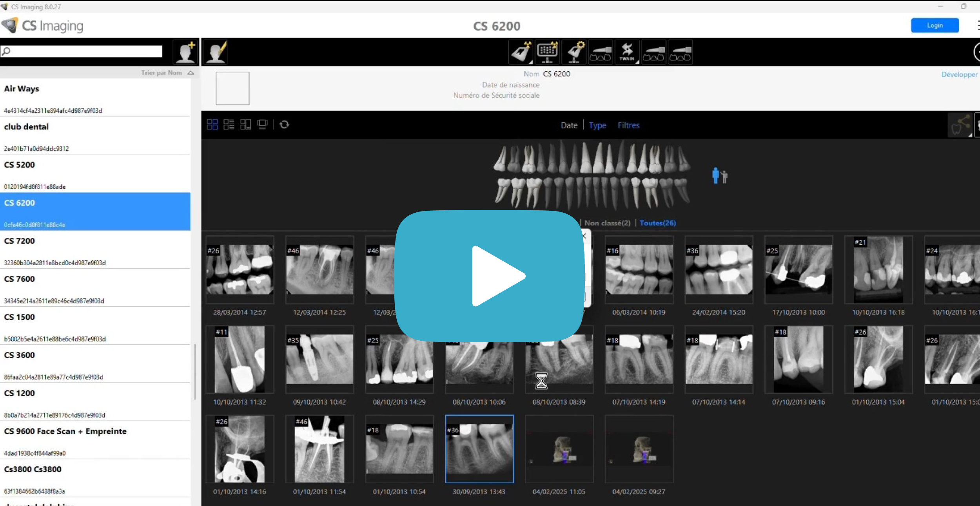Open 3D scan thumbnail dated 04/02/2025 09:27
Image resolution: width=980 pixels, height=506 pixels.
point(639,449)
